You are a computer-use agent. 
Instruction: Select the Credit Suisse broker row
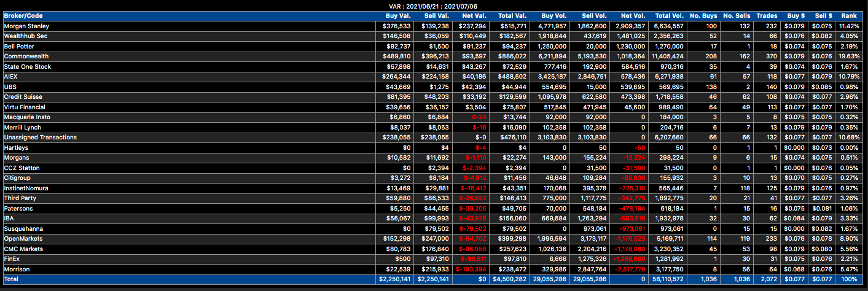(434, 97)
